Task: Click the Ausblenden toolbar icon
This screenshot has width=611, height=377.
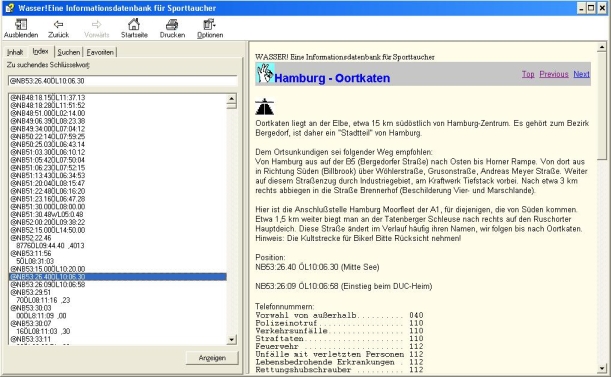Action: coord(21,25)
